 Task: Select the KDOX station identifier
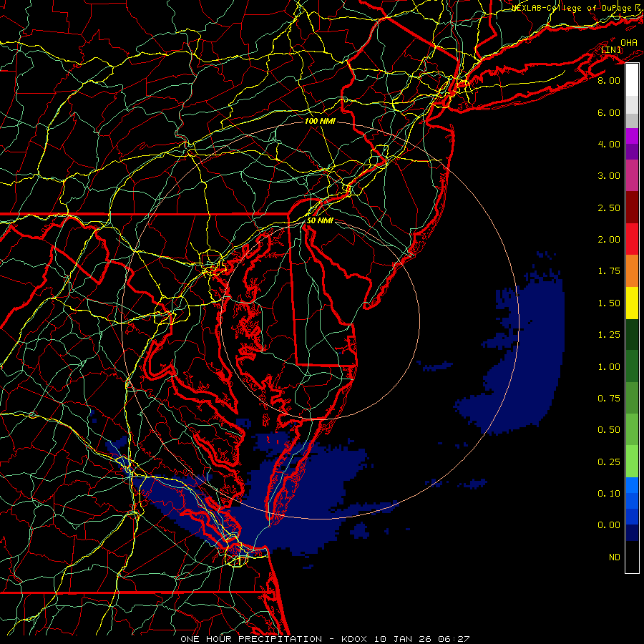tap(355, 639)
